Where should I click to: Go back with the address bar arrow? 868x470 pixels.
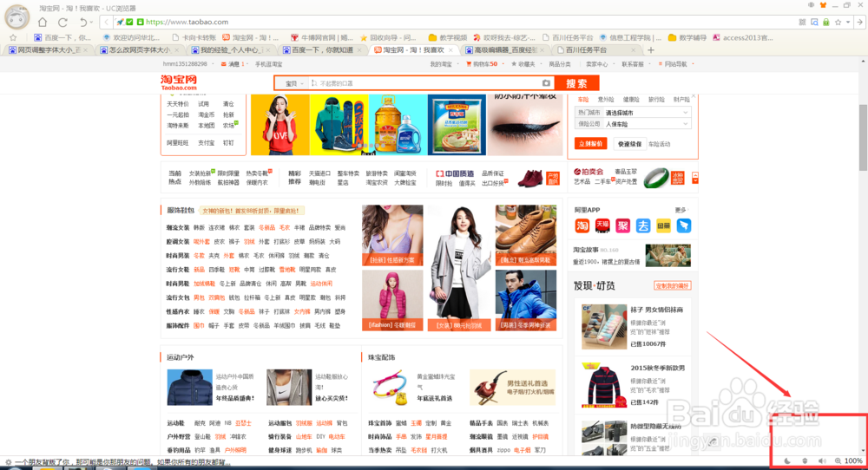(x=106, y=23)
